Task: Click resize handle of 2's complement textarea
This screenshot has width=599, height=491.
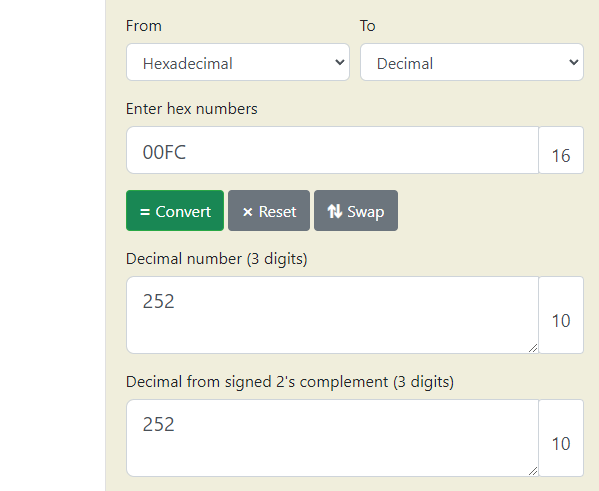Action: [533, 471]
